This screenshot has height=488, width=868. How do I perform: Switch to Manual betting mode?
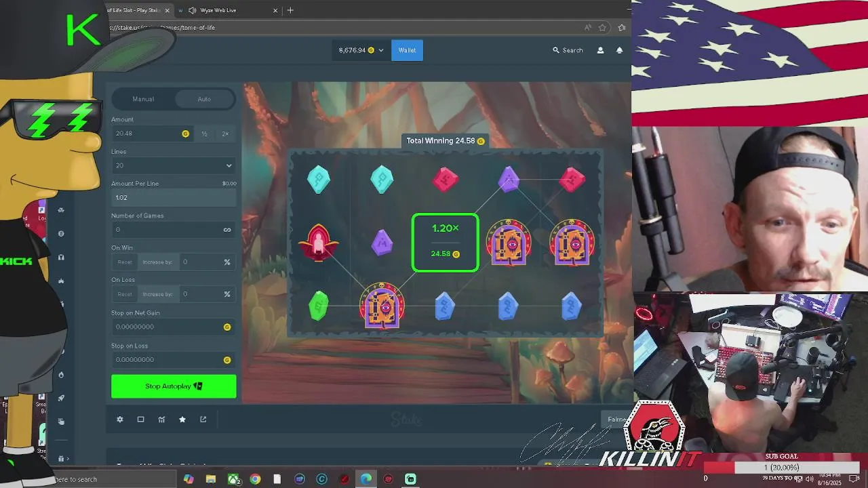[143, 99]
